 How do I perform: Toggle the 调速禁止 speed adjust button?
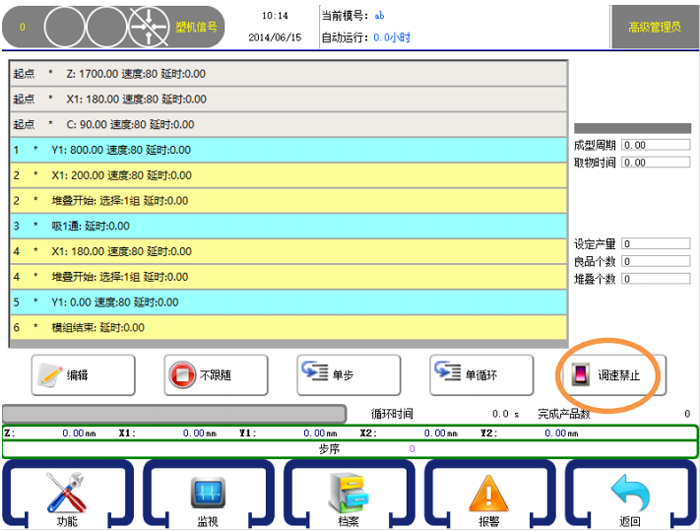coord(607,375)
